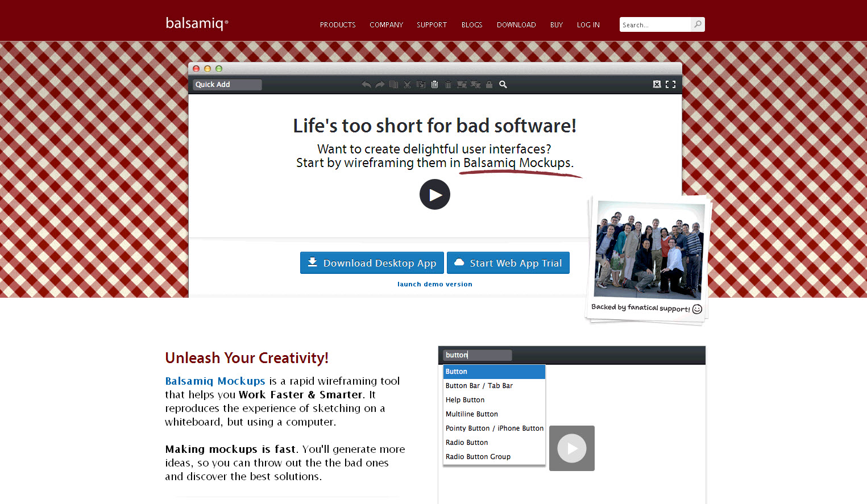Play the main intro video

pos(435,195)
